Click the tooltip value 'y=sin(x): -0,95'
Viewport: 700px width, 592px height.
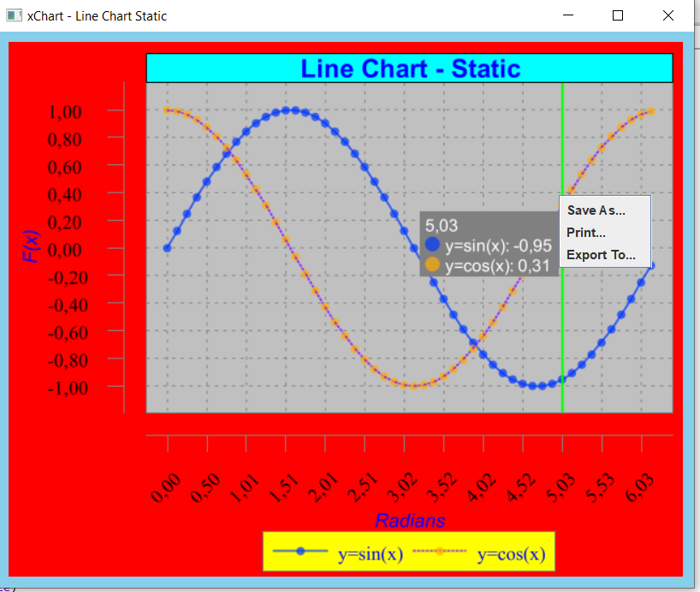[498, 246]
